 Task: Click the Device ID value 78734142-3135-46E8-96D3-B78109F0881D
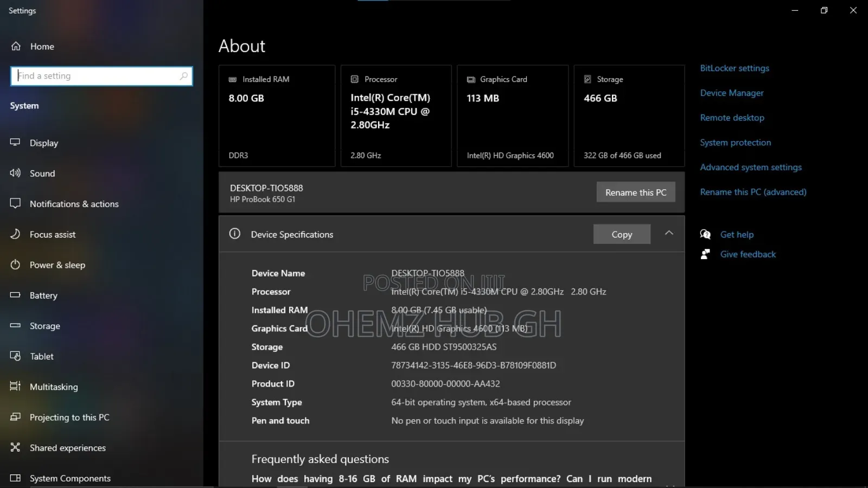(x=474, y=365)
